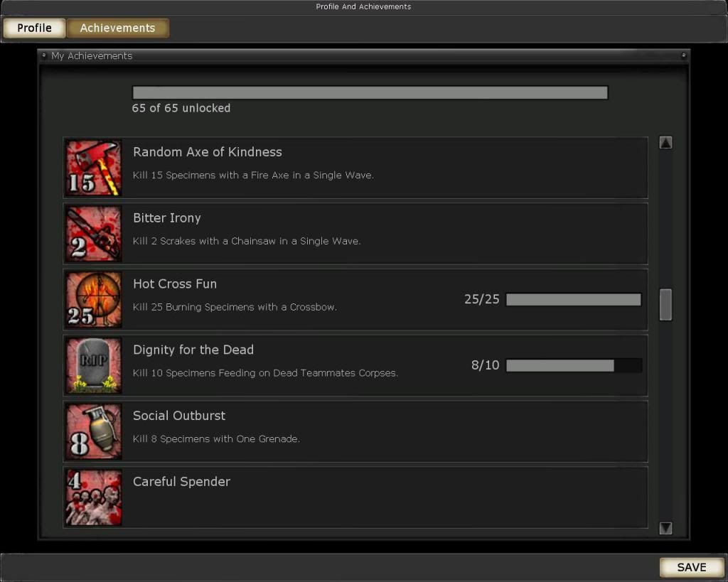Select the Bitter Irony achievement row

pyautogui.click(x=355, y=234)
